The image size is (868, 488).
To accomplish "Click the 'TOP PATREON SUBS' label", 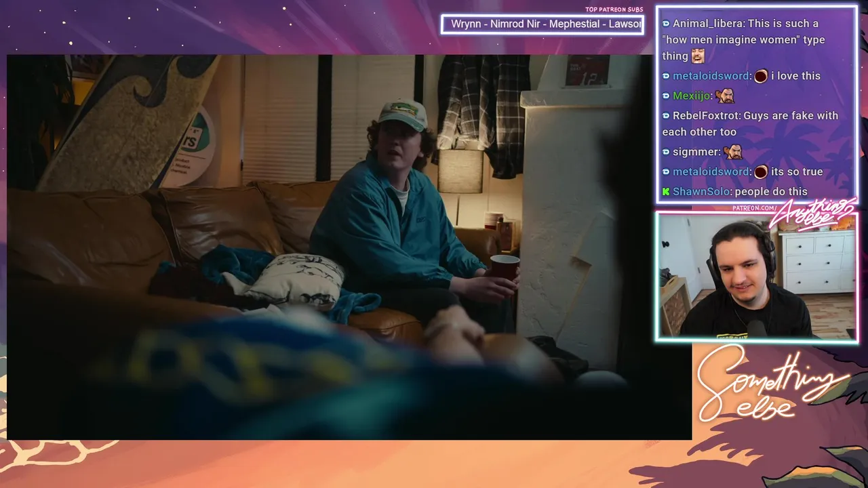I will 614,9.
